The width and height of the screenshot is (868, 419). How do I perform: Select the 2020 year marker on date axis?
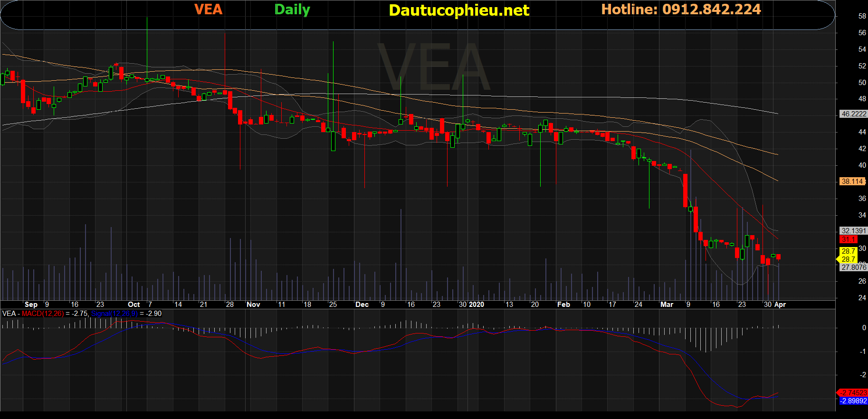click(x=476, y=305)
